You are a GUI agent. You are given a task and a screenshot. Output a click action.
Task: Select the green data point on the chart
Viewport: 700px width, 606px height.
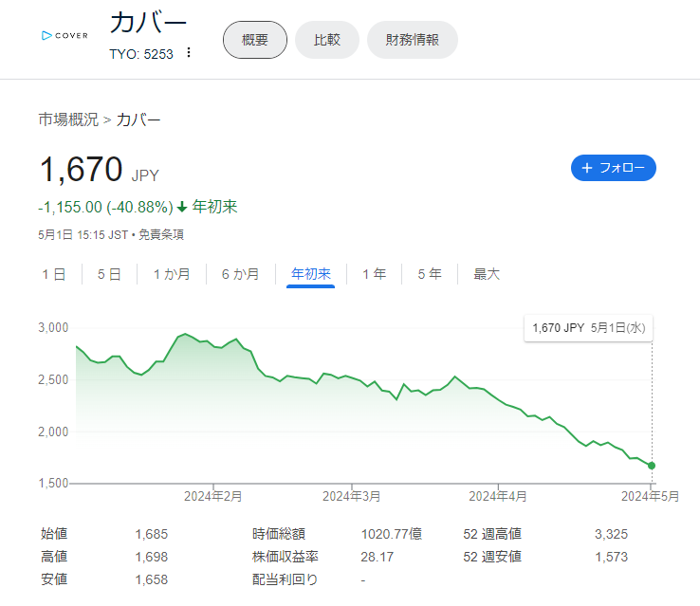tap(652, 466)
